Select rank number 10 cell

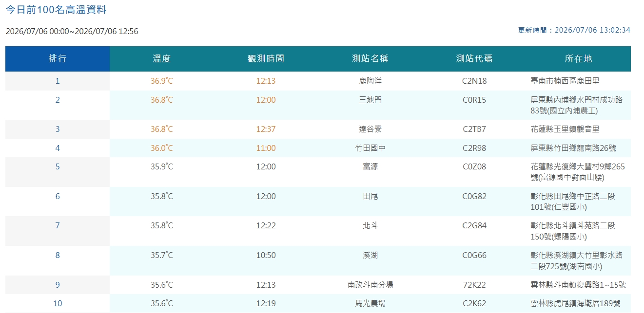58,303
